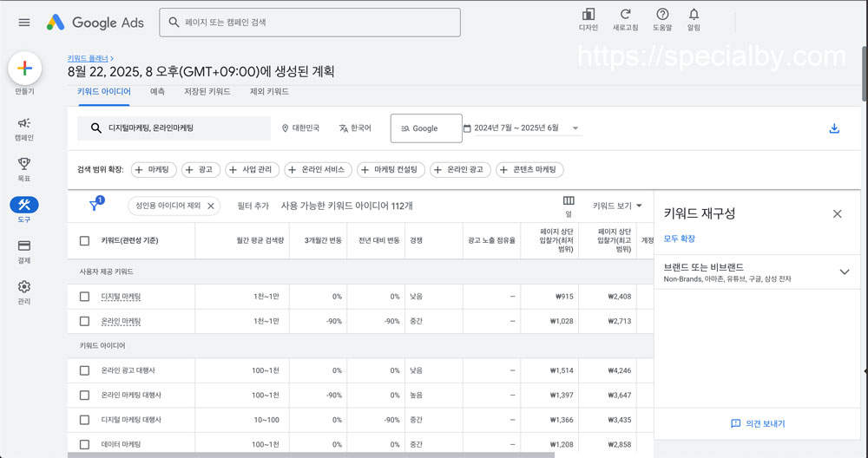The height and width of the screenshot is (458, 868).
Task: Switch to the 예측 tab
Action: tap(157, 92)
